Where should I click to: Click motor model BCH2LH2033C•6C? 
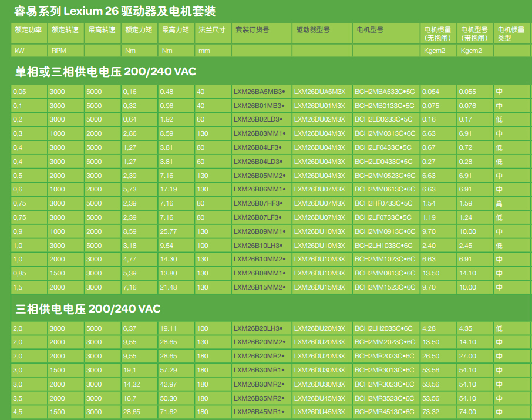pyautogui.click(x=383, y=328)
